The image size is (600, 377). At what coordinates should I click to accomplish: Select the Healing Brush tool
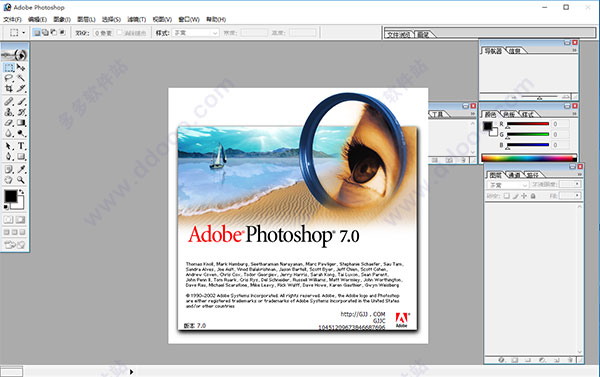[x=9, y=101]
